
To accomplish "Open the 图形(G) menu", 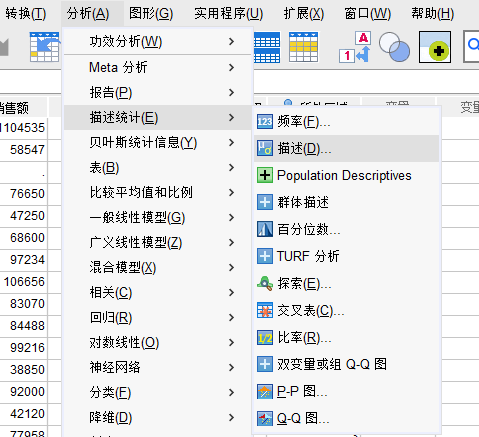I will click(x=151, y=14).
